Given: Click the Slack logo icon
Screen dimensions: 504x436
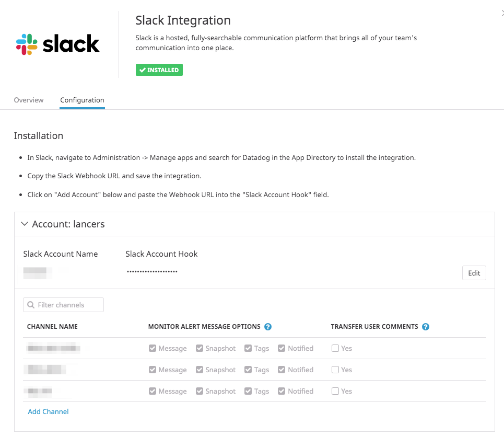Looking at the screenshot, I should [27, 44].
